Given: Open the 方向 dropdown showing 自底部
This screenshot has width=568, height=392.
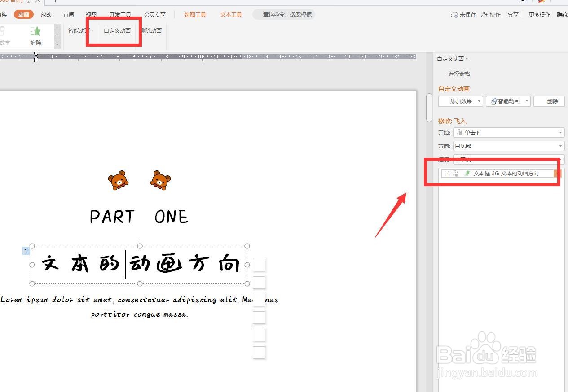Looking at the screenshot, I should coord(509,146).
